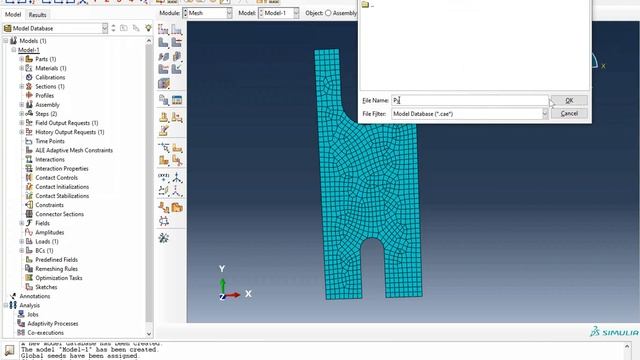The height and width of the screenshot is (360, 640).
Task: Expand the Sections (1) node
Action: (x=22, y=87)
